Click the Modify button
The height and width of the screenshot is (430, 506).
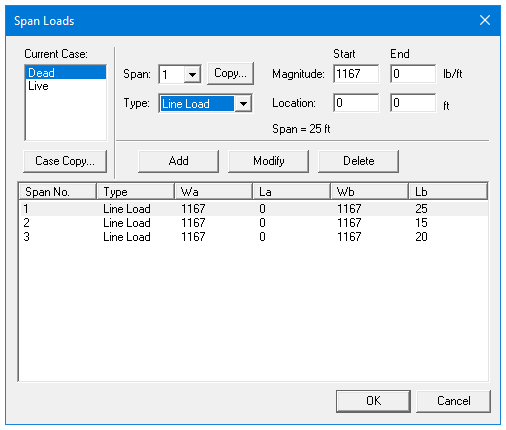(x=268, y=161)
